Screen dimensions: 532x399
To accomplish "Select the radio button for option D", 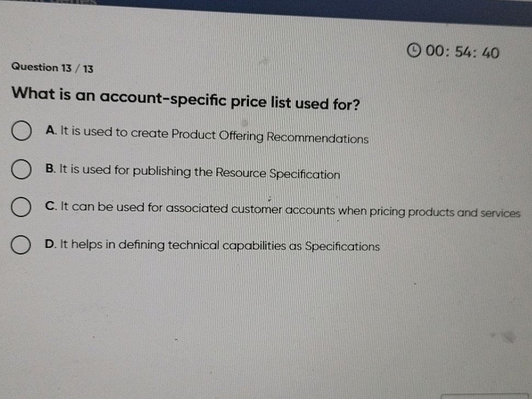I will click(x=22, y=245).
